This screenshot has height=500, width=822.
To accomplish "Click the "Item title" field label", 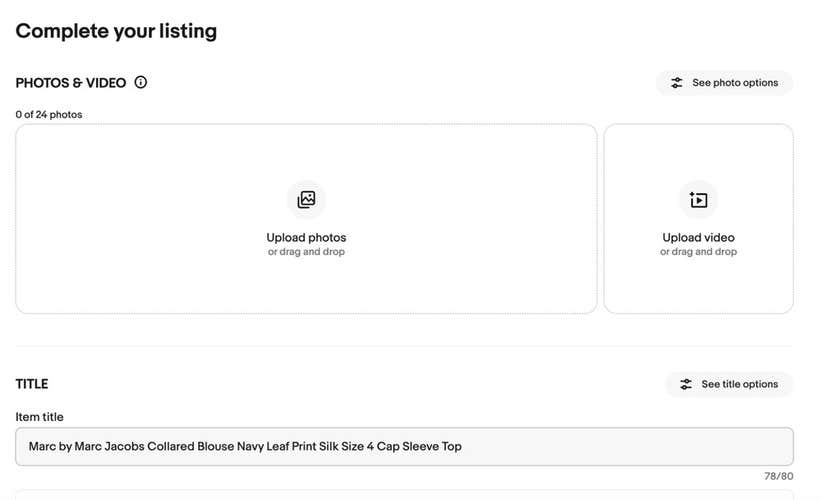I will 39,417.
